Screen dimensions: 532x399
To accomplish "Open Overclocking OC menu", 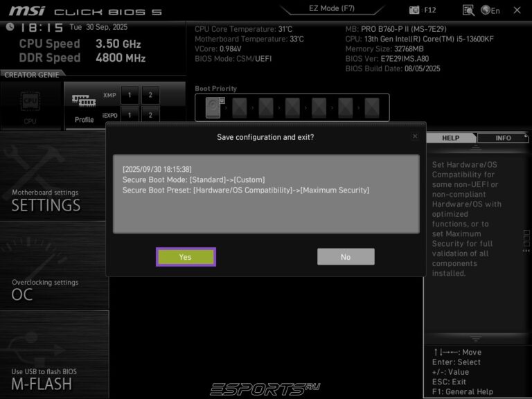I will pos(54,266).
